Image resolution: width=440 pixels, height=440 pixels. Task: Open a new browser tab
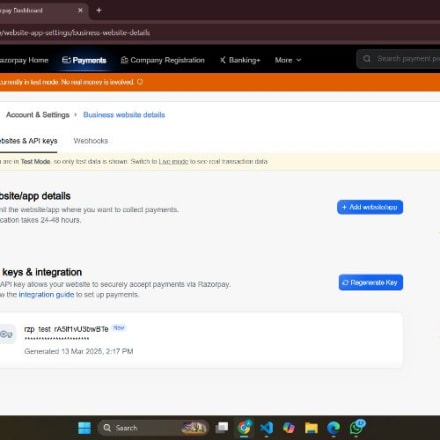point(99,10)
